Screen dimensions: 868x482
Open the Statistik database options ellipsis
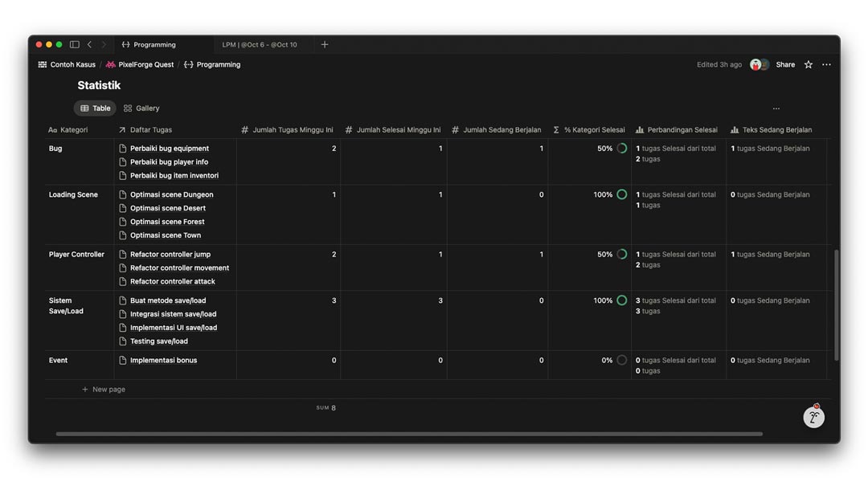[x=776, y=108]
